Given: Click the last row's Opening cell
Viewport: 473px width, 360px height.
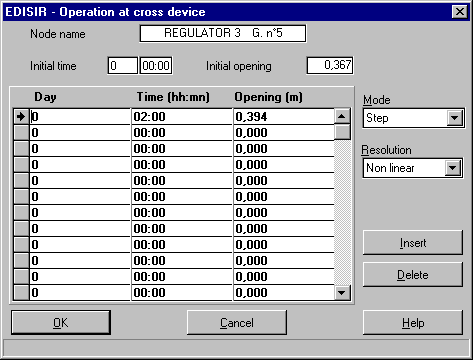Looking at the screenshot, I should [x=284, y=292].
